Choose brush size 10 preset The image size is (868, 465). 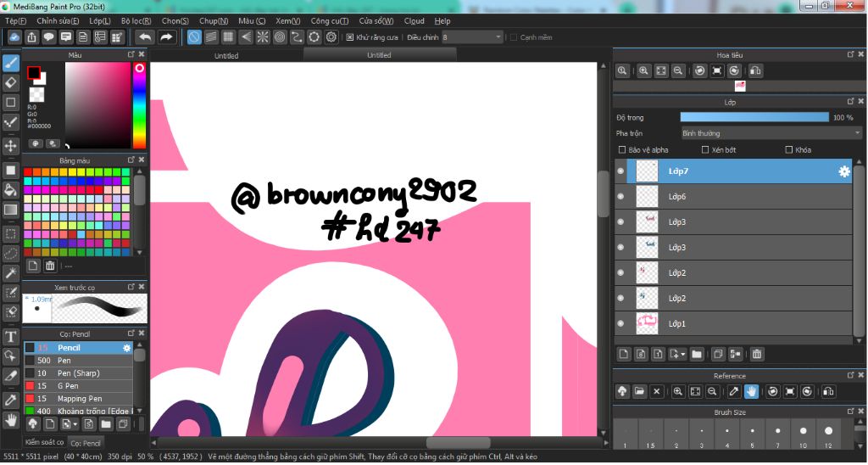click(803, 434)
